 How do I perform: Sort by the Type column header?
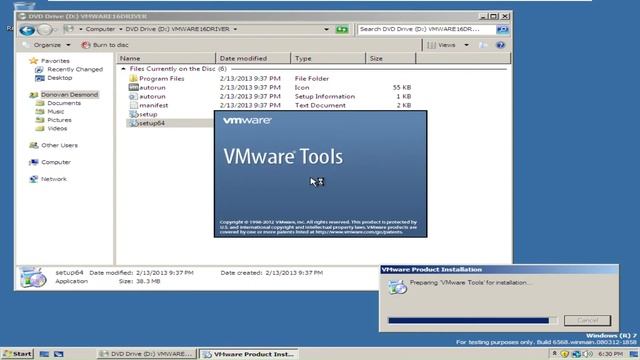coord(328,58)
